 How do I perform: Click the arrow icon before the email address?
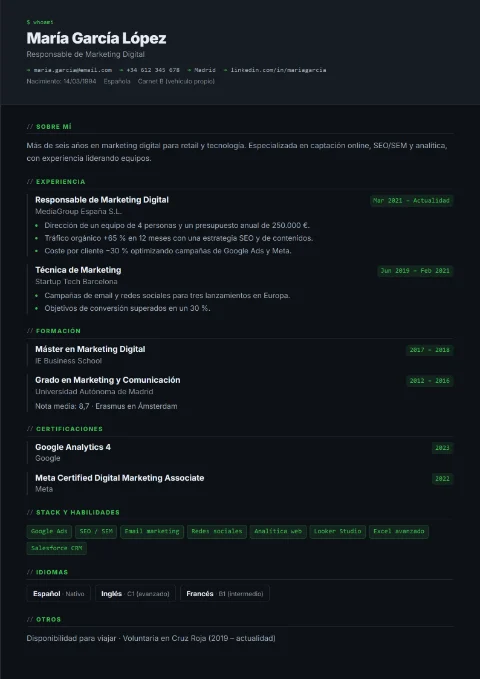point(29,70)
